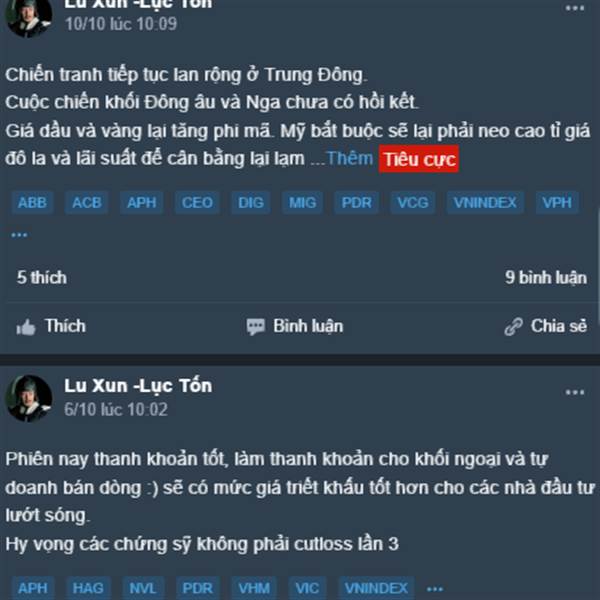Expand more stock tags below ABB row
Screen dimensions: 600x600
click(x=19, y=234)
